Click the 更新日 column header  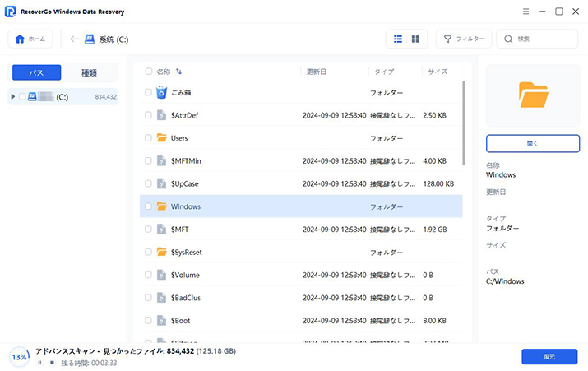coord(316,72)
